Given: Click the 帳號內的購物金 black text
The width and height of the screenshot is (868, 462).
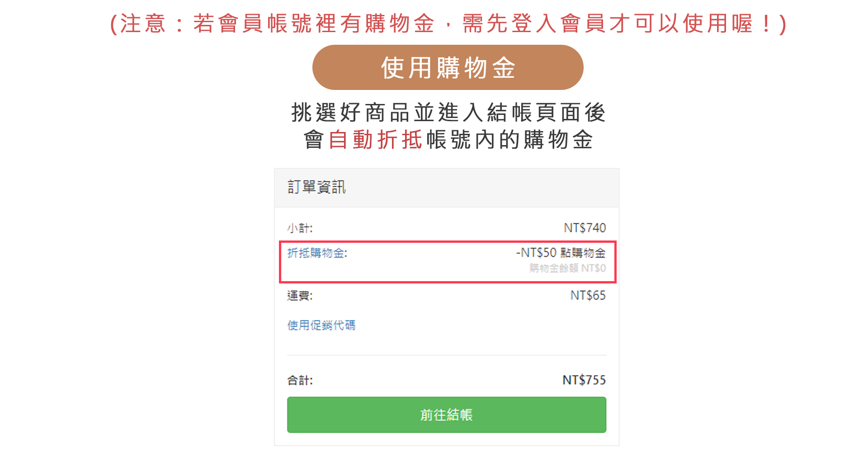Looking at the screenshot, I should click(x=509, y=140).
